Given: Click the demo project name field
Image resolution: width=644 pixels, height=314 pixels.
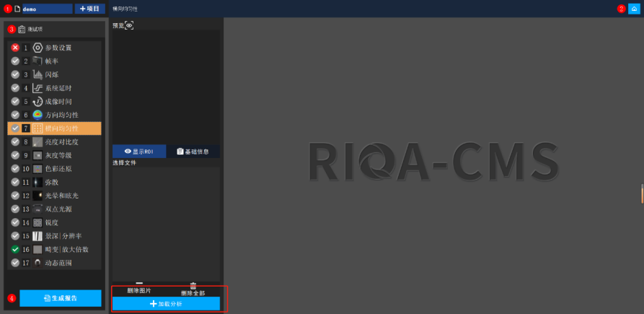Looking at the screenshot, I should point(46,9).
